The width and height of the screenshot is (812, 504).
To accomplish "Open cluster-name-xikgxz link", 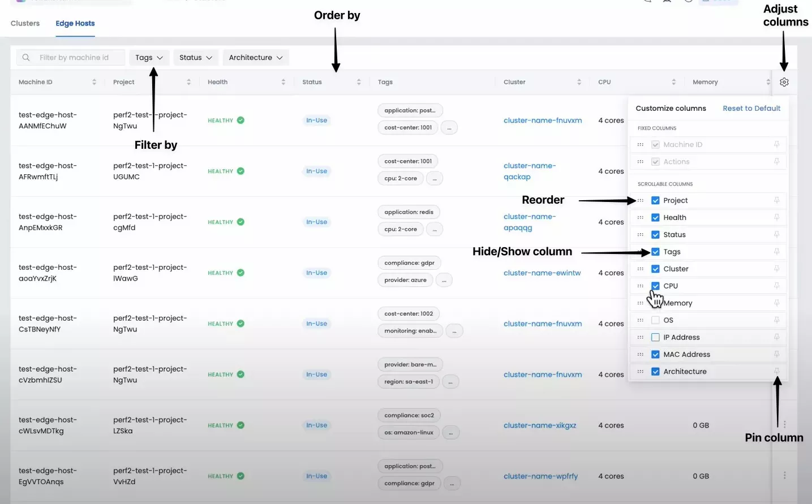I will point(540,425).
